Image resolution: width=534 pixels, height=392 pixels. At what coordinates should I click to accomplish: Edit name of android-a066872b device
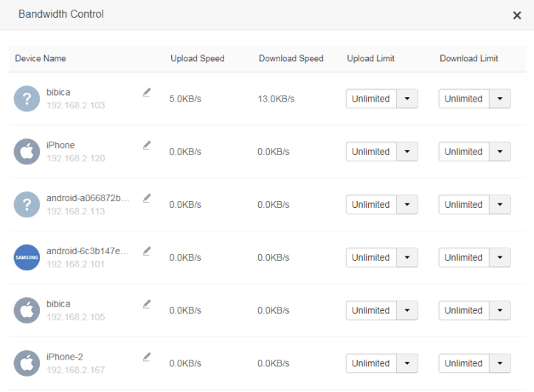147,198
